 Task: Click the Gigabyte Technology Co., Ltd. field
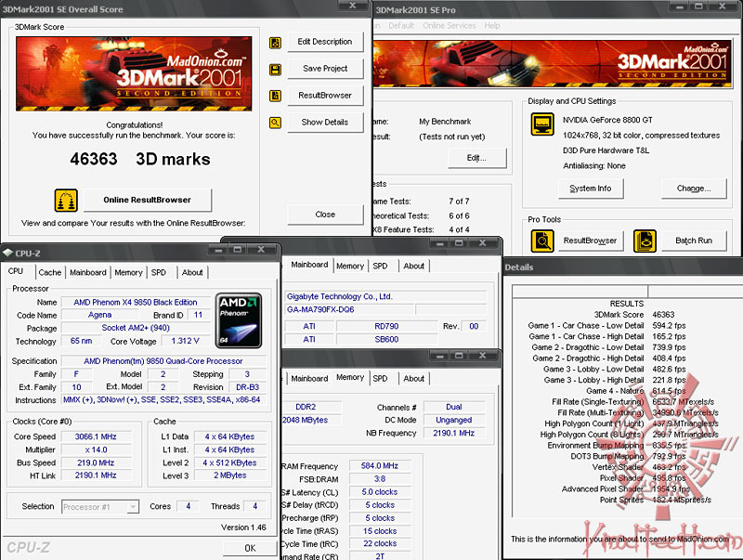coord(386,296)
